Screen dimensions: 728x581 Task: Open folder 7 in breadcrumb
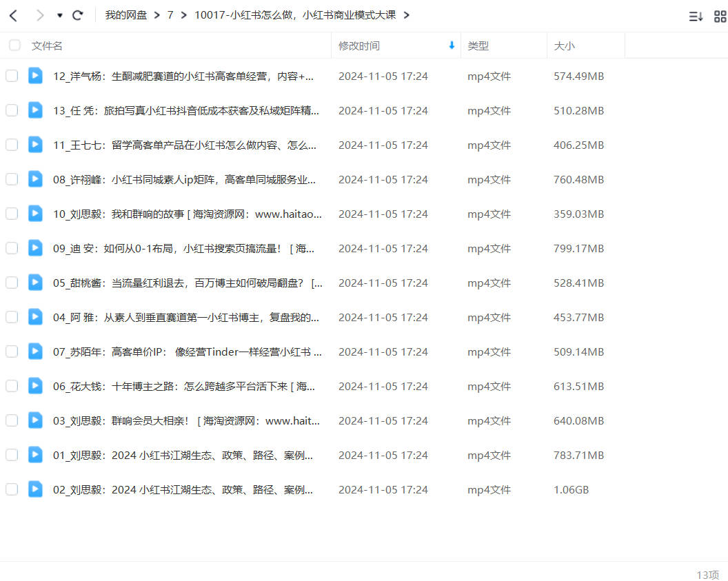click(x=170, y=15)
